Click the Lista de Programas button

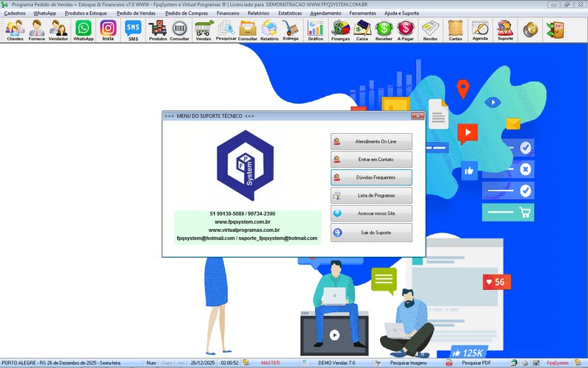371,195
